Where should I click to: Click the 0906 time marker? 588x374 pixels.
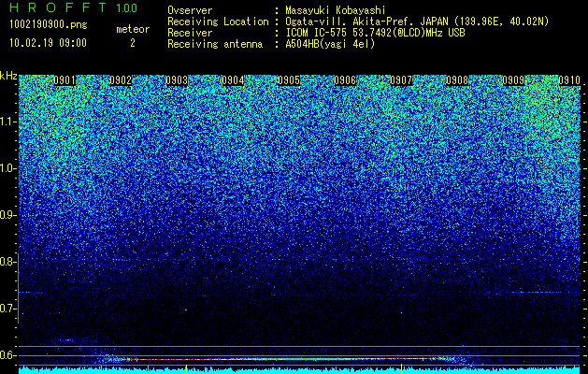[345, 80]
